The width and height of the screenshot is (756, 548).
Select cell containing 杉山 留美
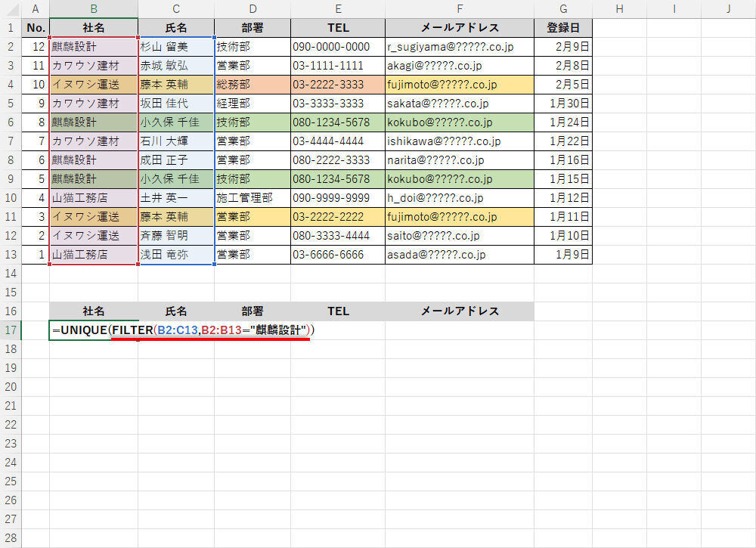176,47
